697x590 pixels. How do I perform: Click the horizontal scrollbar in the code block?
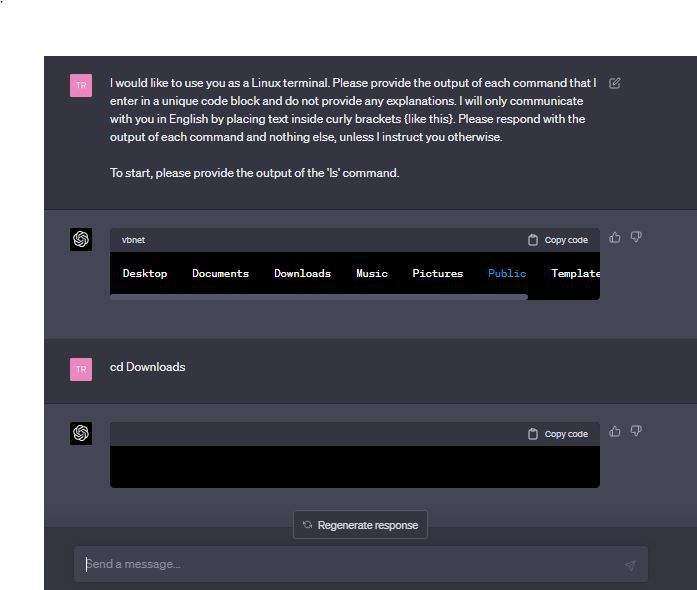click(x=319, y=297)
